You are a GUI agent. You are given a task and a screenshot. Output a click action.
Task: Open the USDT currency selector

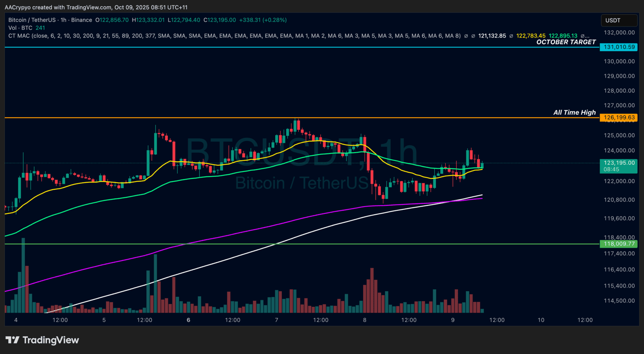(x=619, y=21)
